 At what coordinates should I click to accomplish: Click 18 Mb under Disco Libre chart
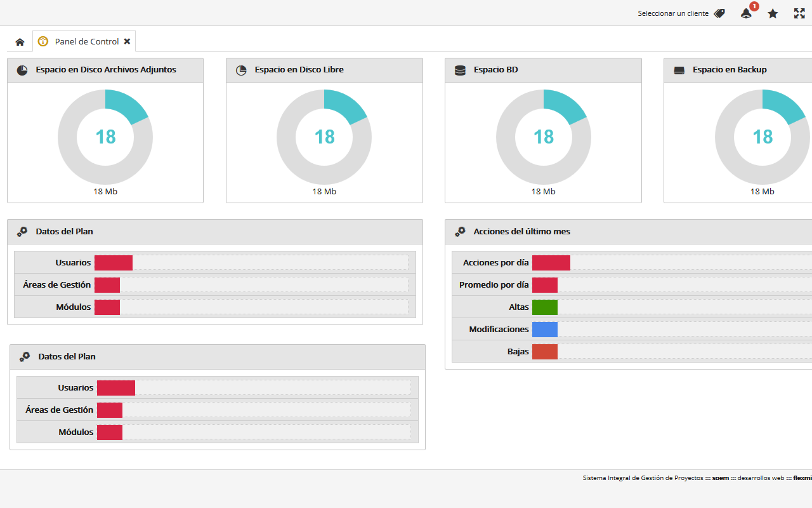(x=324, y=191)
